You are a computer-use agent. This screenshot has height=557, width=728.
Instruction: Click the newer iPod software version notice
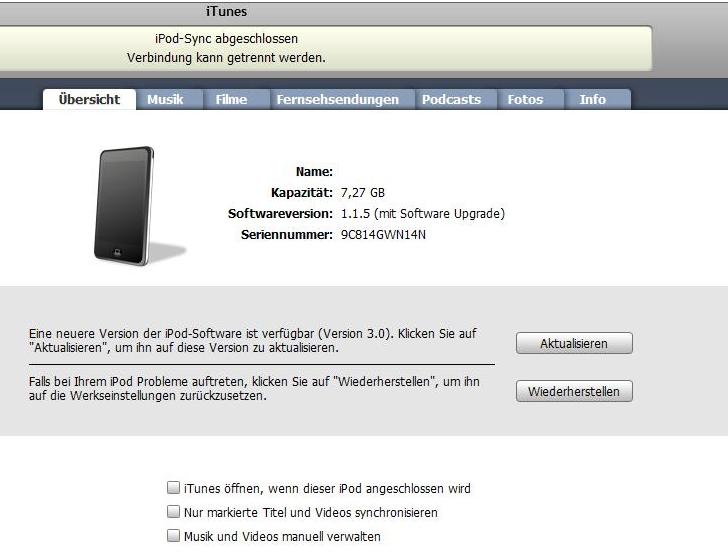pos(253,340)
